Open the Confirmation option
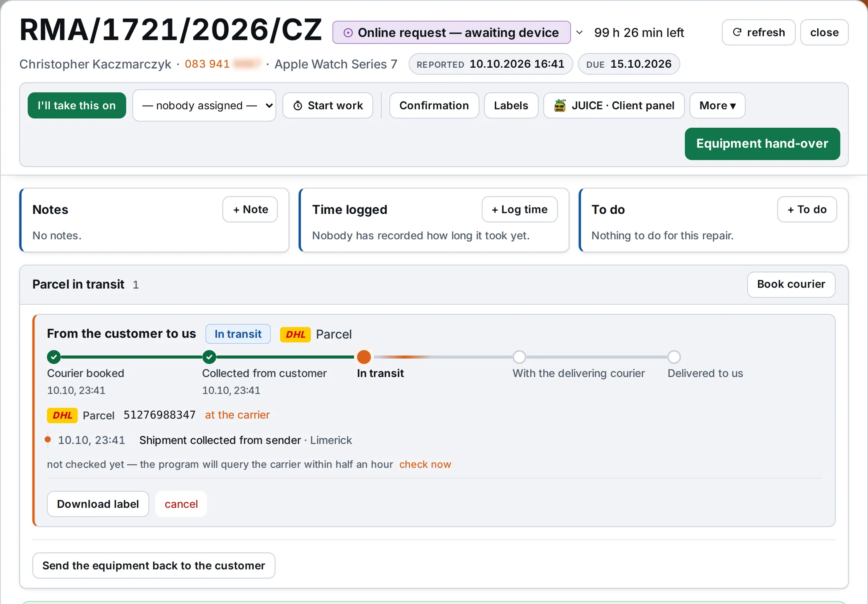This screenshot has height=604, width=868. 434,106
